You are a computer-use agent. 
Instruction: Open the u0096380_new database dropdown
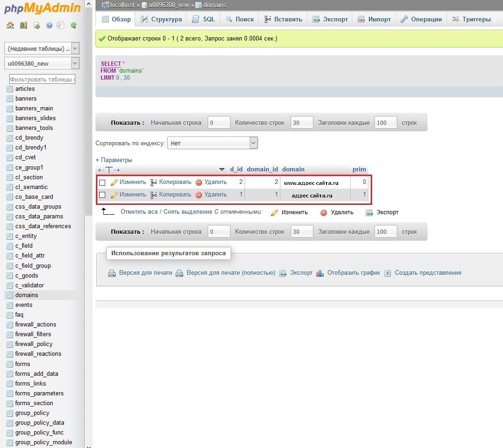(x=41, y=63)
